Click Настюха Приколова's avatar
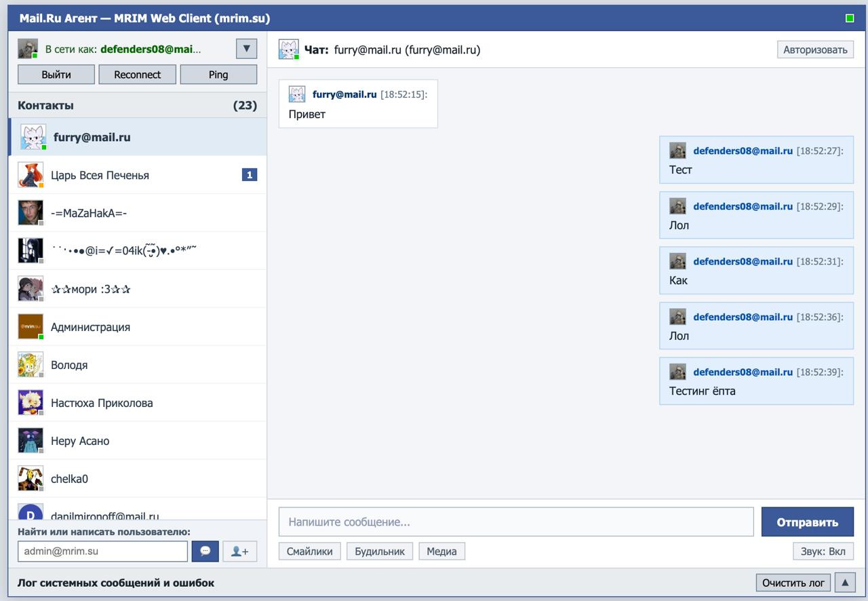This screenshot has height=601, width=868. (31, 403)
